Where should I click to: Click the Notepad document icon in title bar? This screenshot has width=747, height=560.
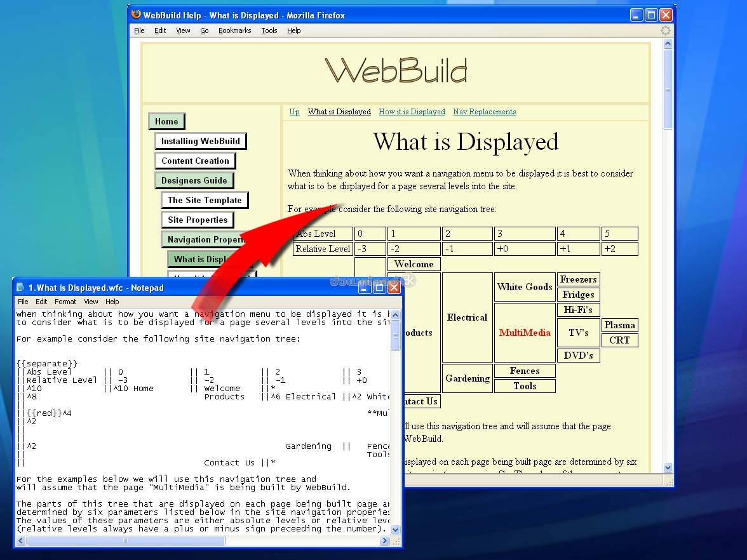pyautogui.click(x=20, y=287)
